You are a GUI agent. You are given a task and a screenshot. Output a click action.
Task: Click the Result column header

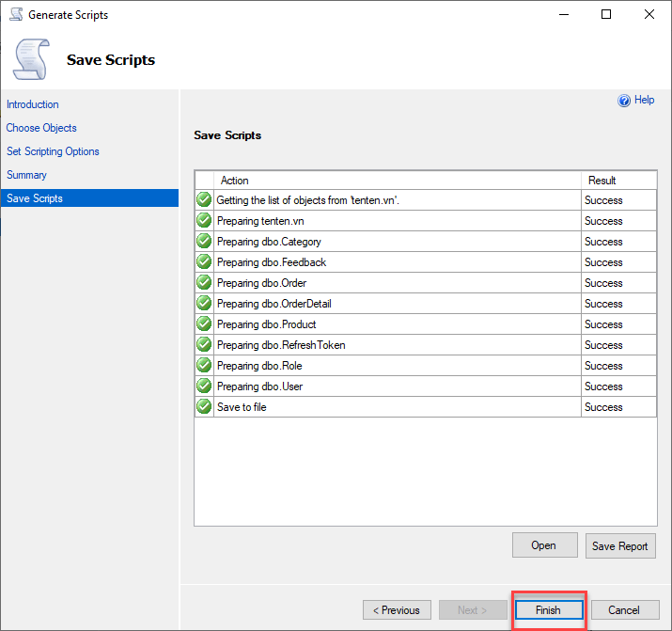coord(618,180)
